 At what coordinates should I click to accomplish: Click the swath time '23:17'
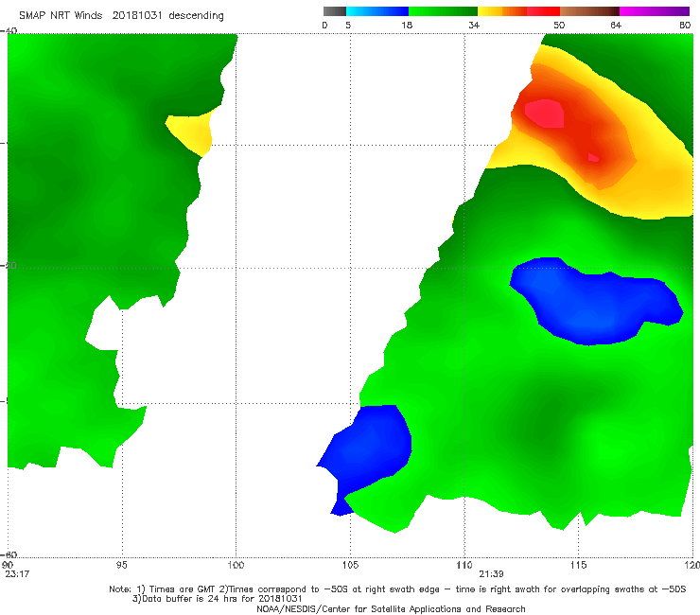(17, 574)
